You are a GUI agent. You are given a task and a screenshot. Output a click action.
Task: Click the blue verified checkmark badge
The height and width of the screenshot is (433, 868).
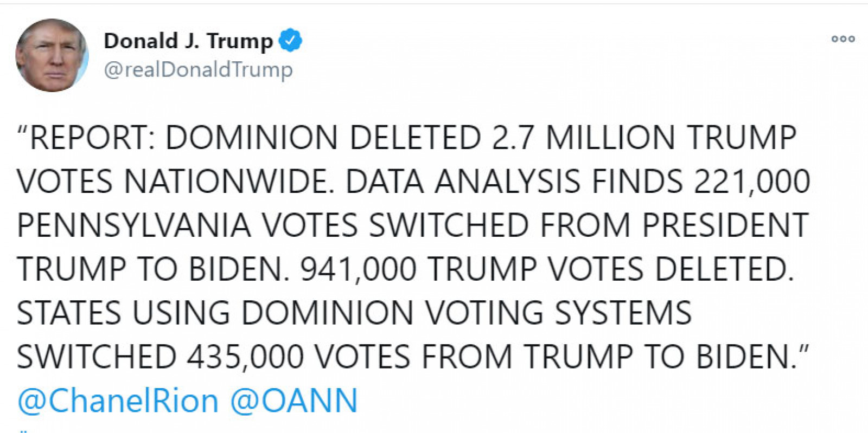click(x=290, y=40)
